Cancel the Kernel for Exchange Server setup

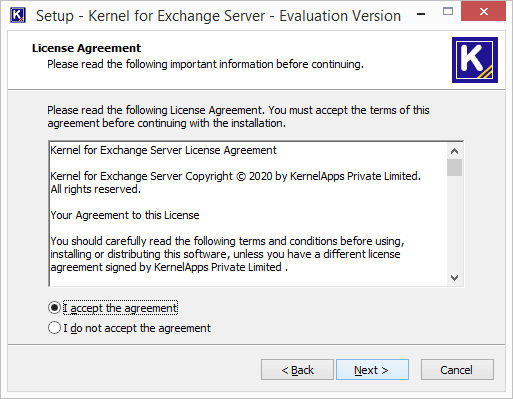coord(457,370)
